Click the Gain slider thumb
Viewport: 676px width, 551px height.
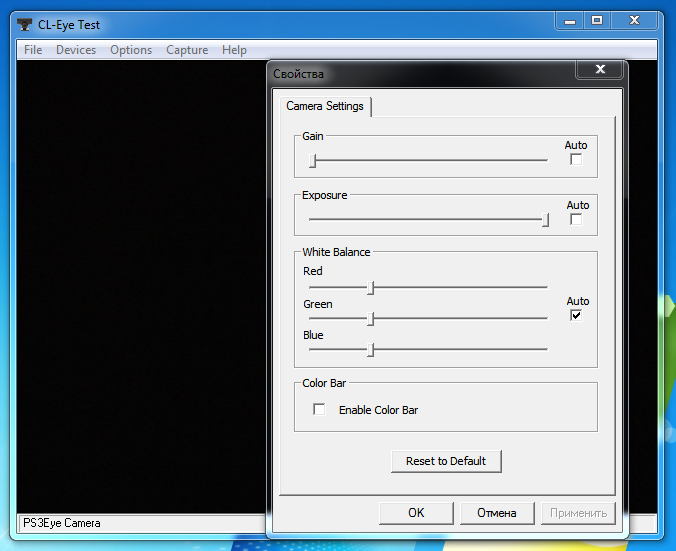point(313,161)
